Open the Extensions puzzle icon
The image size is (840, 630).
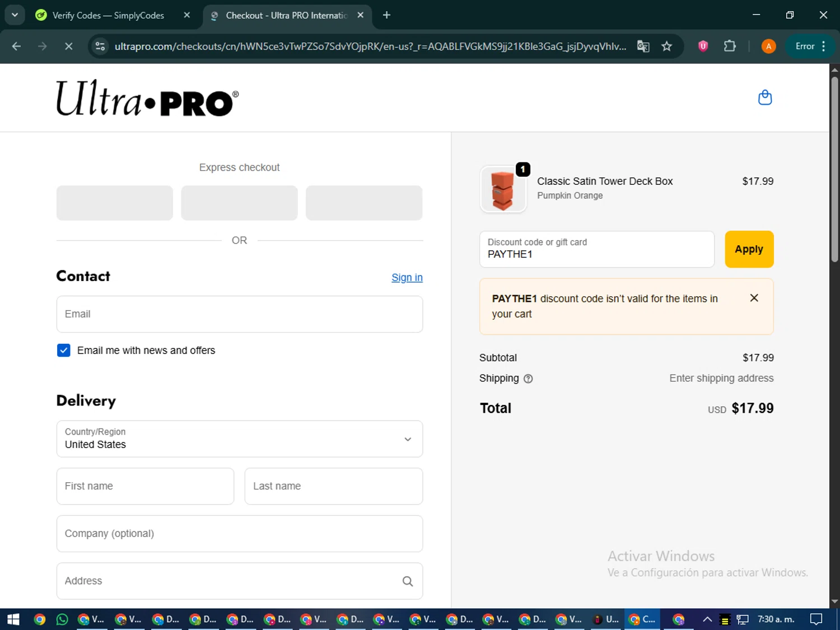point(730,46)
